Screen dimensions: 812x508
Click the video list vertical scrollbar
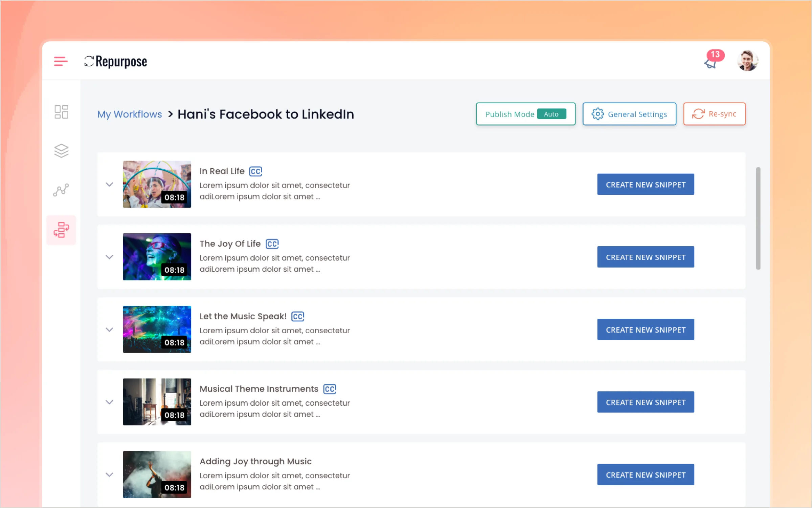pyautogui.click(x=758, y=218)
